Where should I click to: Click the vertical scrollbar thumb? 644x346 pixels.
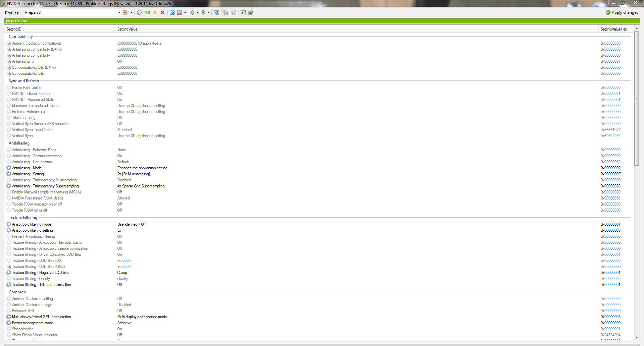pos(637,98)
